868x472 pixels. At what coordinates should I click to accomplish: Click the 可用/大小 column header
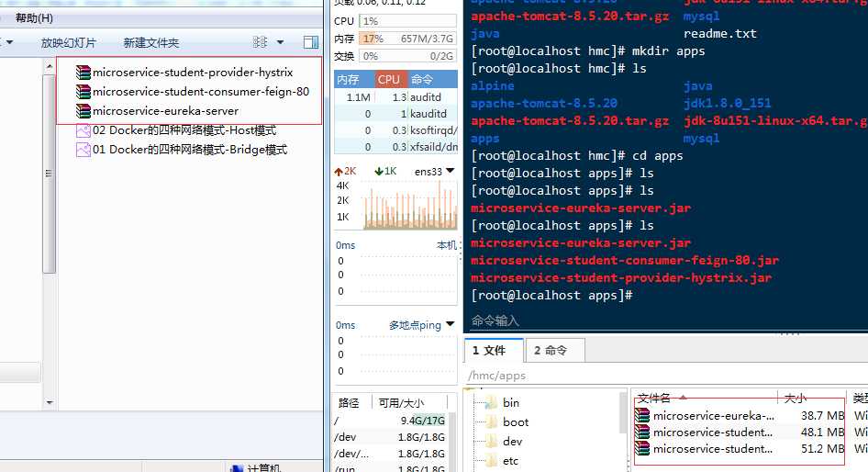[x=401, y=403]
